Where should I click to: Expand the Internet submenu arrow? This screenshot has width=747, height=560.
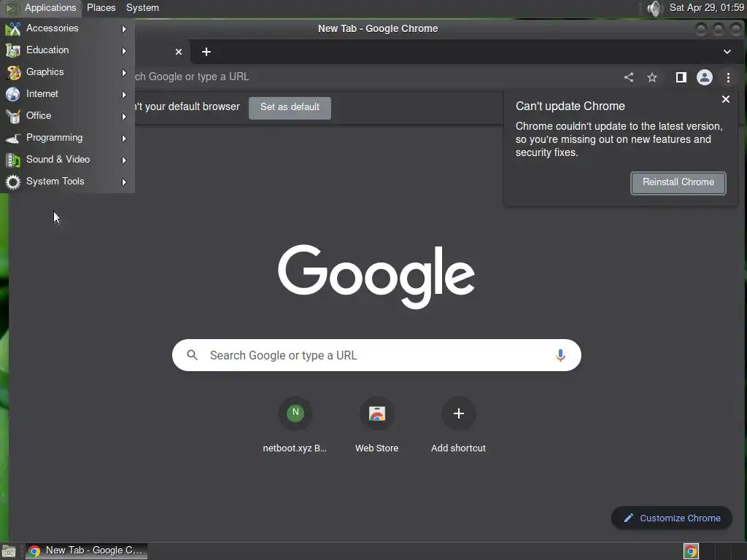[x=124, y=95]
